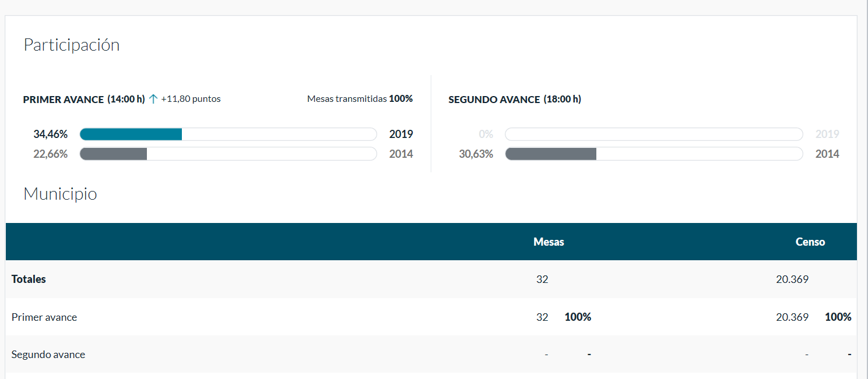Click the SEGUNDO AVANCE (18:00 h) title

514,100
